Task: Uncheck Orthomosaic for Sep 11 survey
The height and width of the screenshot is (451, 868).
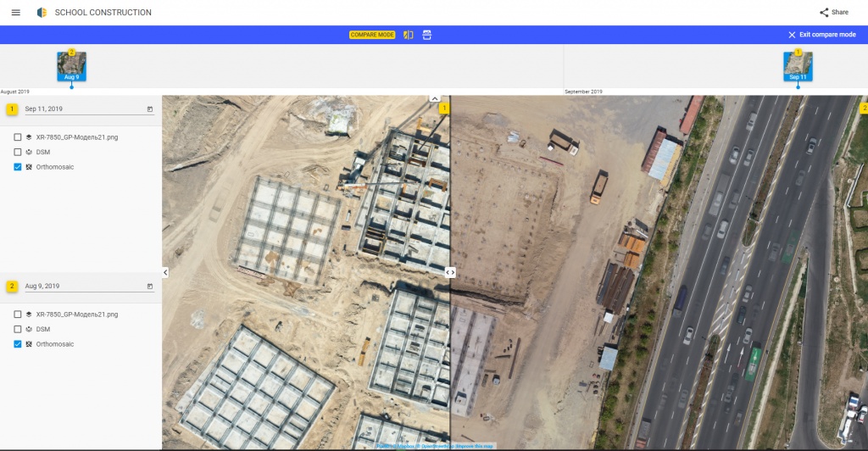Action: [x=18, y=167]
